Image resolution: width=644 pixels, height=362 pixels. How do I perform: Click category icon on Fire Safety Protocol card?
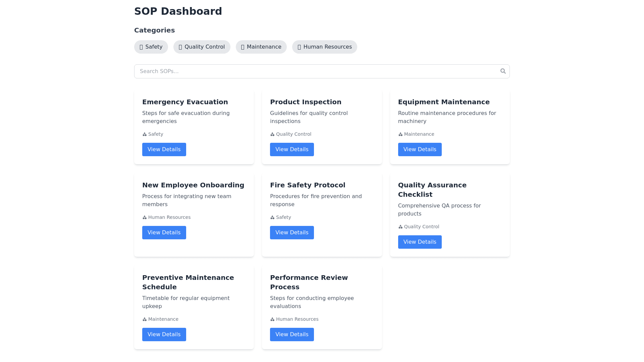(272, 218)
